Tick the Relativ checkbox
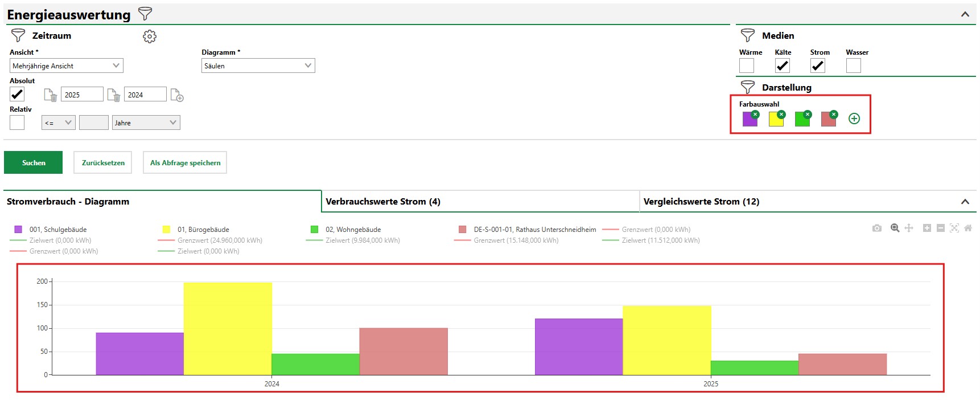This screenshot has width=980, height=400. click(17, 123)
